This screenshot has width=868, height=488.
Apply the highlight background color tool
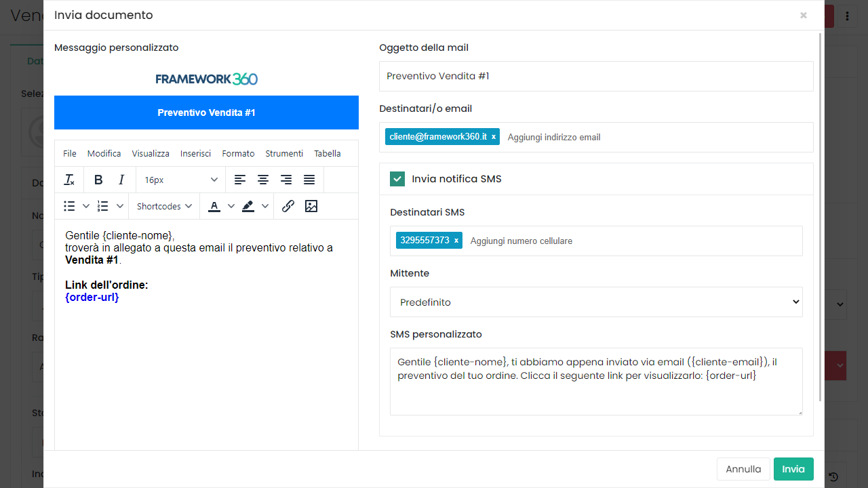click(x=248, y=206)
